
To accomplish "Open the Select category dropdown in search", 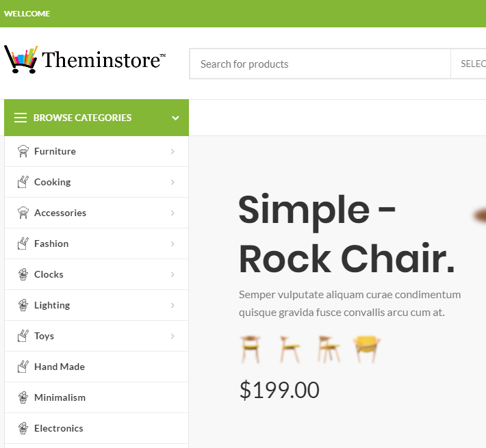I will (468, 64).
